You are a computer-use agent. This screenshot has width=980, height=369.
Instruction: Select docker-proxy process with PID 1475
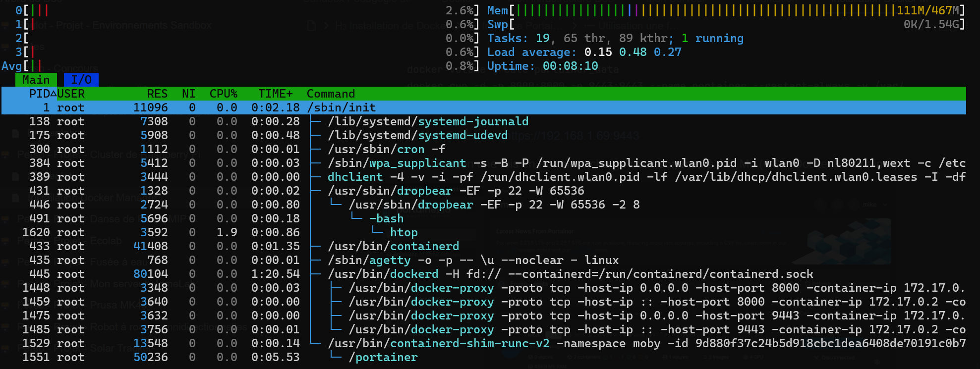click(x=484, y=316)
